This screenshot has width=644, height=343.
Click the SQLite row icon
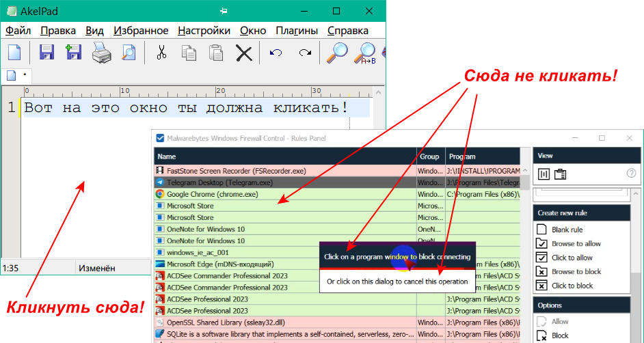click(160, 333)
